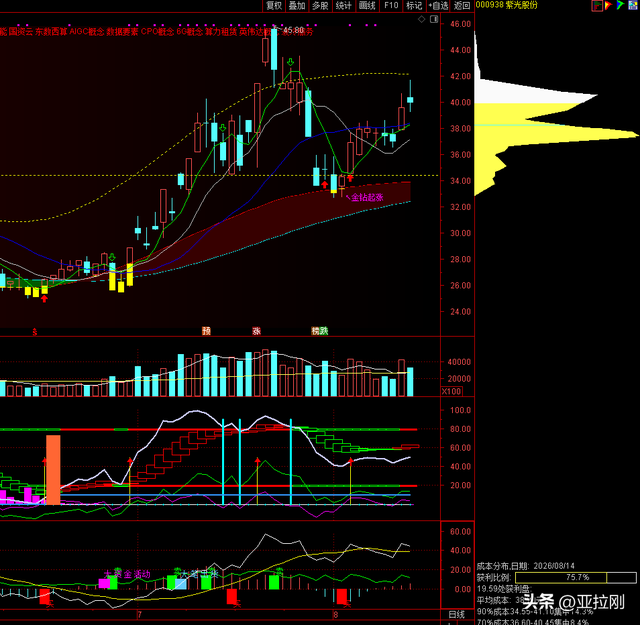The image size is (640, 625).
Task: Click the month 8 time axis marker
Action: tap(336, 615)
